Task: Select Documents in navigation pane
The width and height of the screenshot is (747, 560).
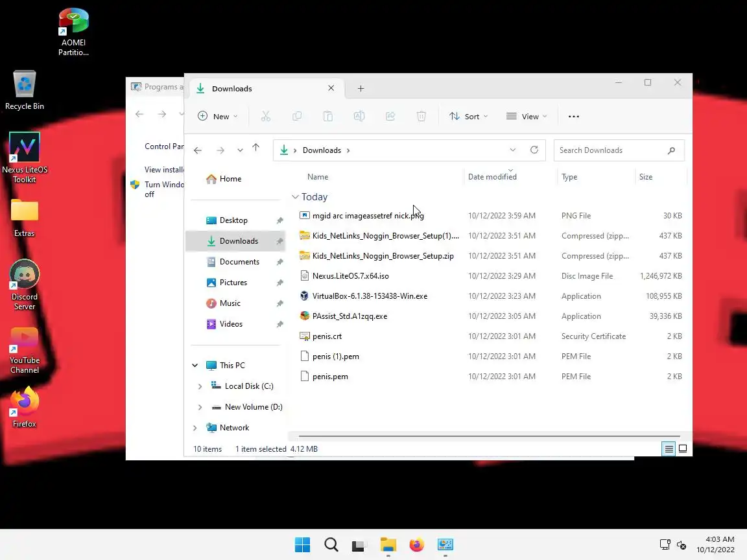Action: (x=236, y=261)
